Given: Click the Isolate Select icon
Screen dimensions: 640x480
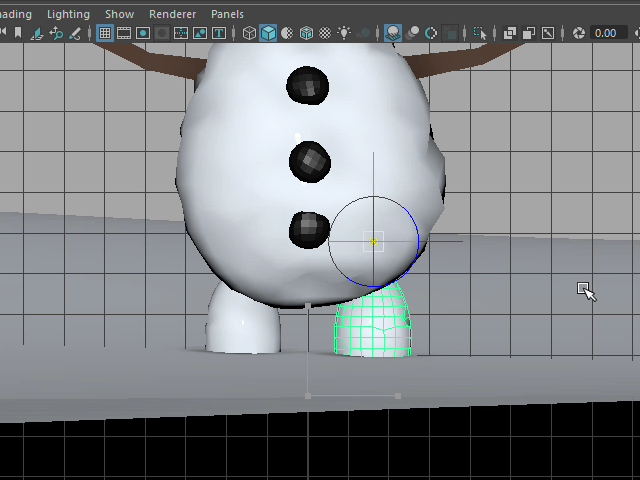Looking at the screenshot, I should click(x=480, y=33).
